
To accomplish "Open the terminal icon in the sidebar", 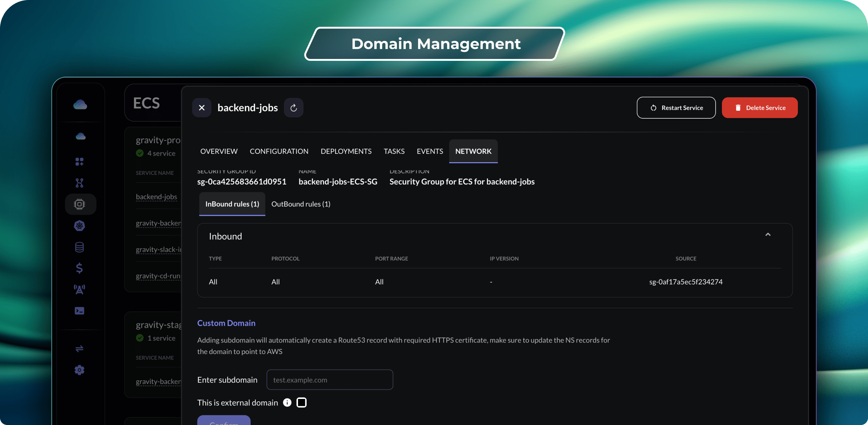I will pos(80,311).
